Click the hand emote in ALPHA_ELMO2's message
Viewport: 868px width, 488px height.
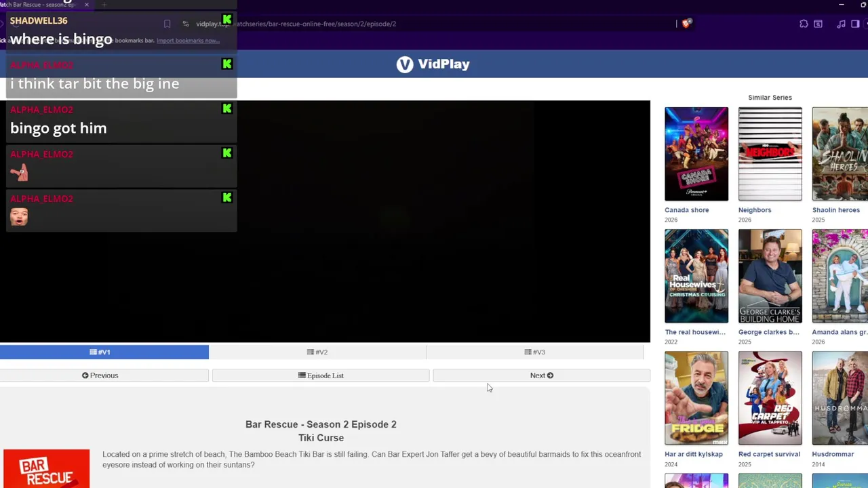click(x=19, y=172)
